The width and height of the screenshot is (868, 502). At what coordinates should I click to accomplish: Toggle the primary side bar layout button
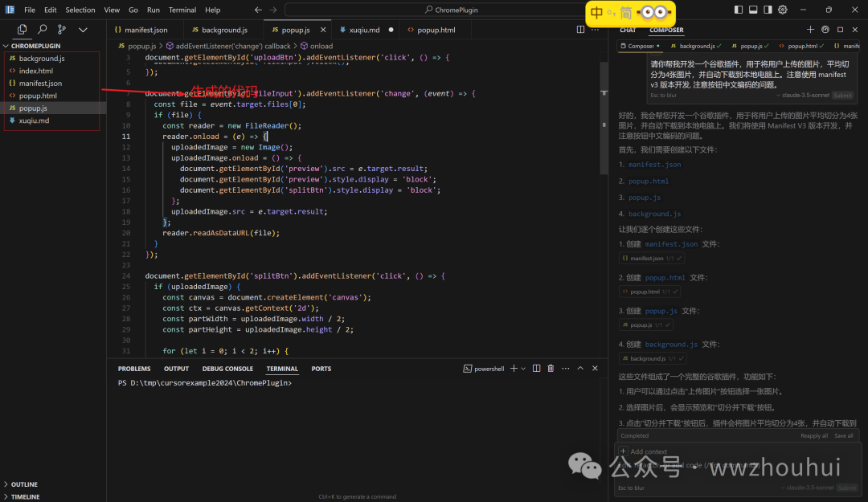(x=739, y=10)
